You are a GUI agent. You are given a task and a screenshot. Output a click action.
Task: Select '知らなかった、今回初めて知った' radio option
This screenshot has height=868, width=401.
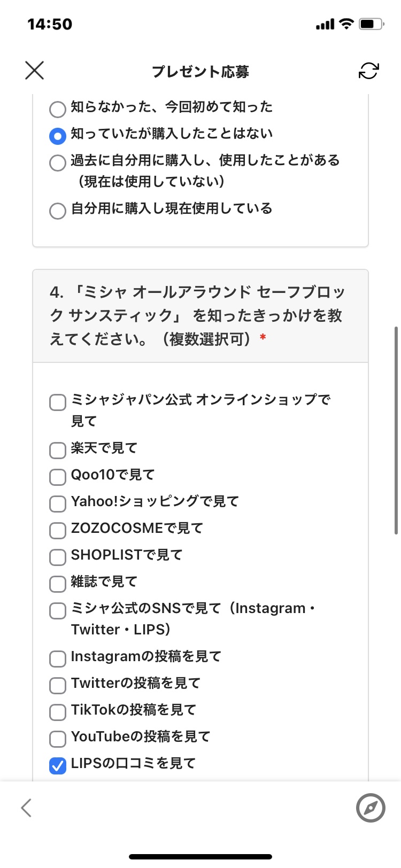point(58,109)
